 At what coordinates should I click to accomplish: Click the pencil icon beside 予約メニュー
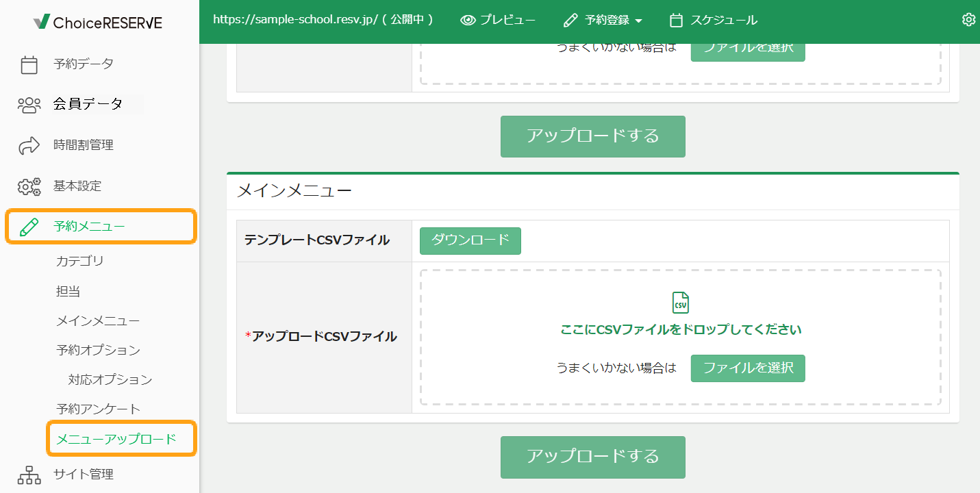click(x=29, y=227)
